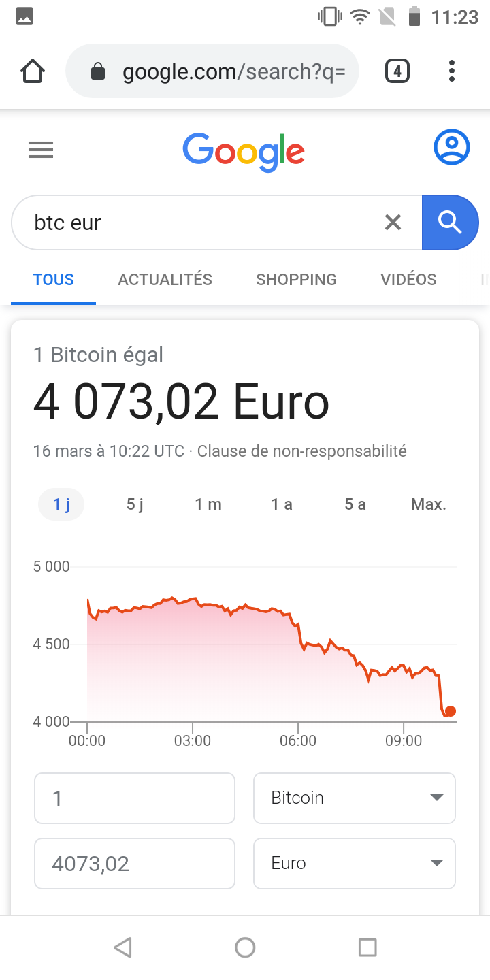Tap the browser home icon

(x=33, y=71)
